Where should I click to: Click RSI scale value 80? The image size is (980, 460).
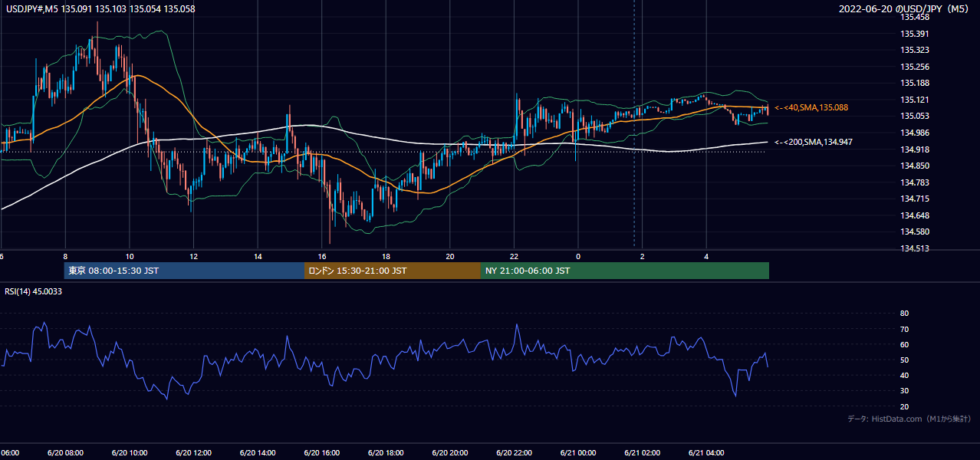point(905,314)
